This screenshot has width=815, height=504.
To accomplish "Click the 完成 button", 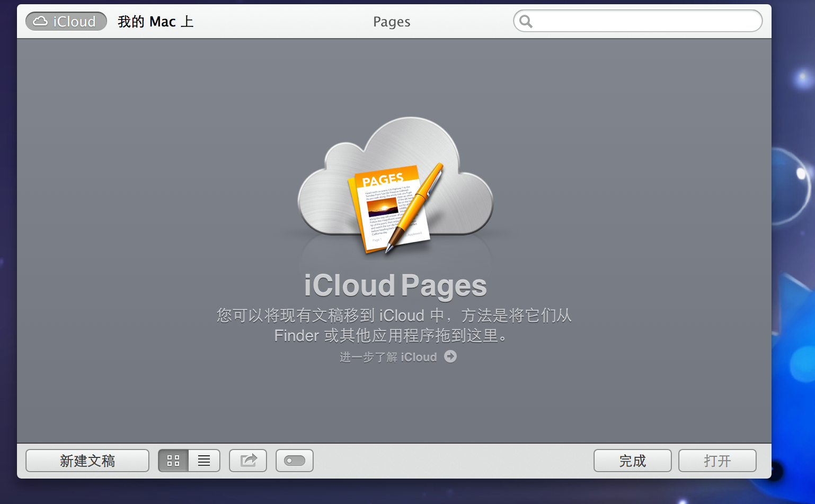I will tap(633, 461).
